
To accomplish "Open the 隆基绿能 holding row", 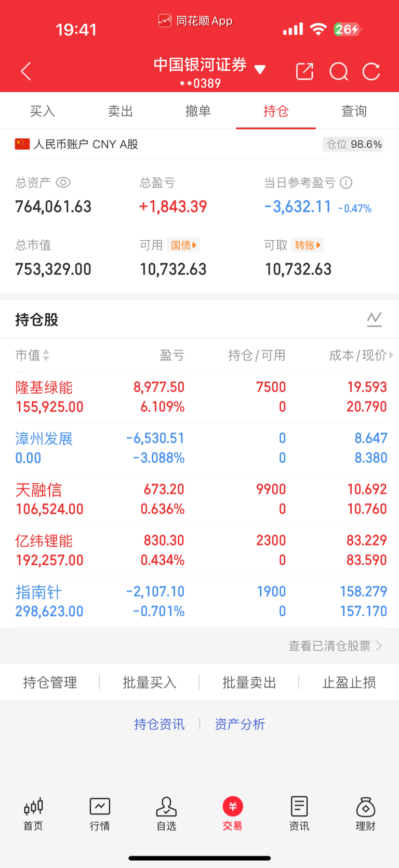I will [199, 397].
